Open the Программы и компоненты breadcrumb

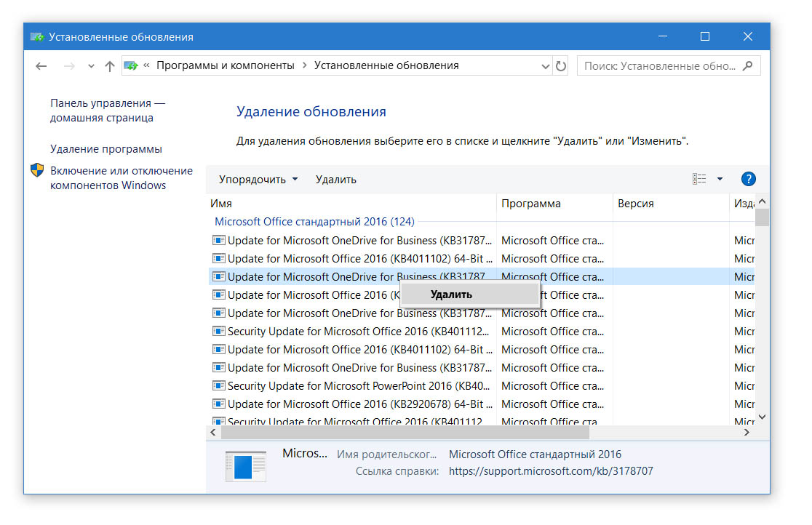(226, 65)
